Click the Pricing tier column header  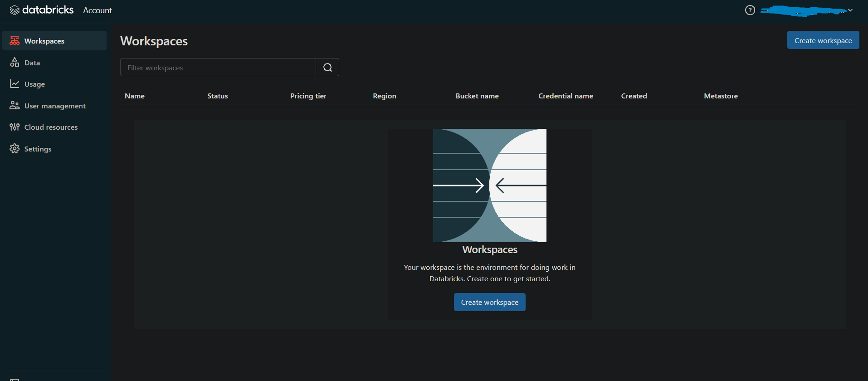coord(308,96)
